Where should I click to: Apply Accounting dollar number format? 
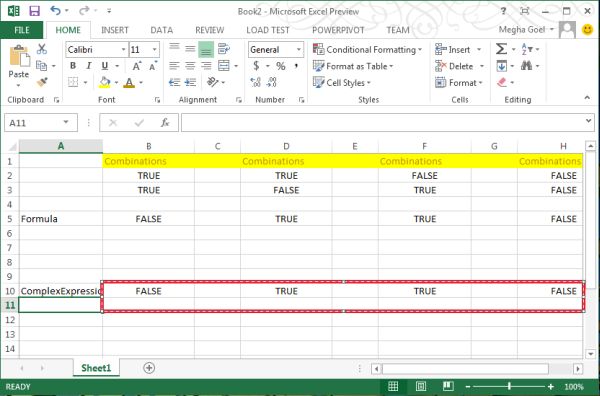[x=256, y=66]
